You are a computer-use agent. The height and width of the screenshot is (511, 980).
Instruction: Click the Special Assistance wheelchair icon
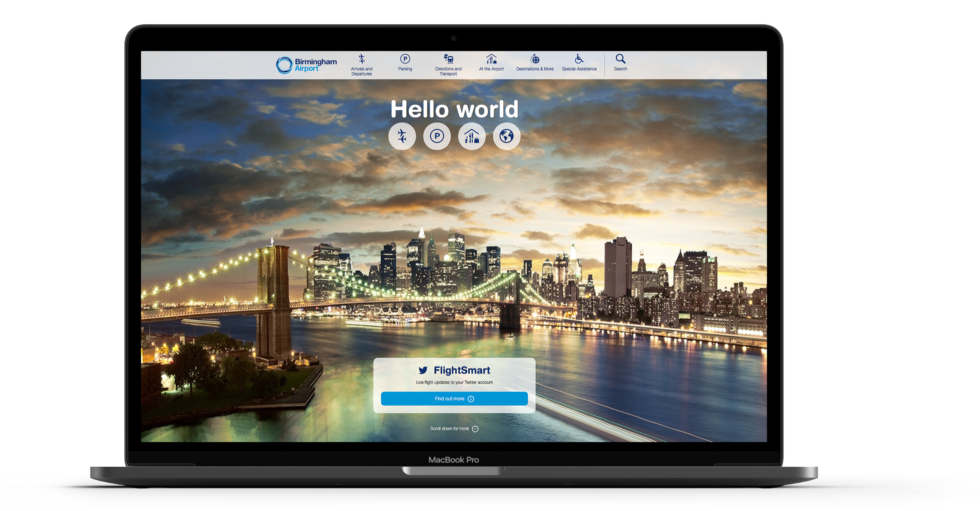click(x=579, y=59)
